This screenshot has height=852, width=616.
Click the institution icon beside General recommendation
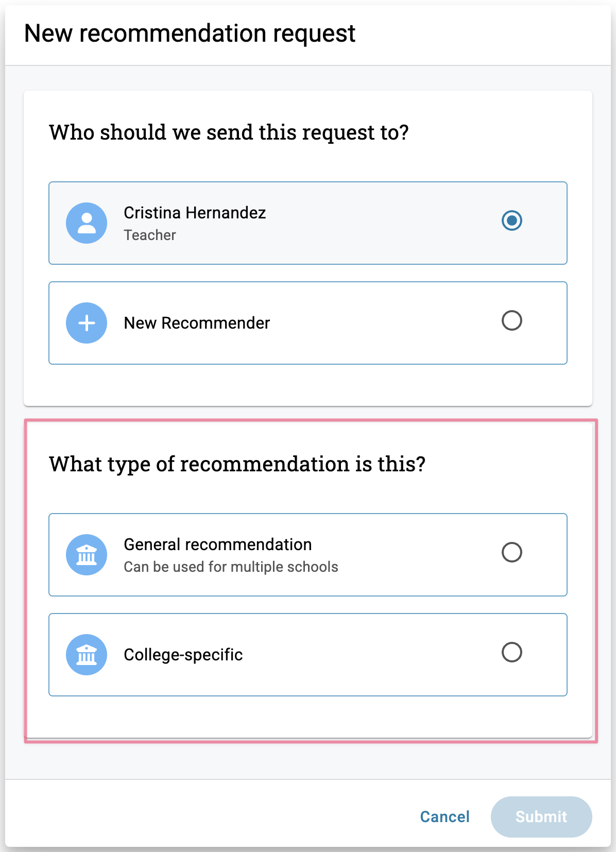[87, 555]
